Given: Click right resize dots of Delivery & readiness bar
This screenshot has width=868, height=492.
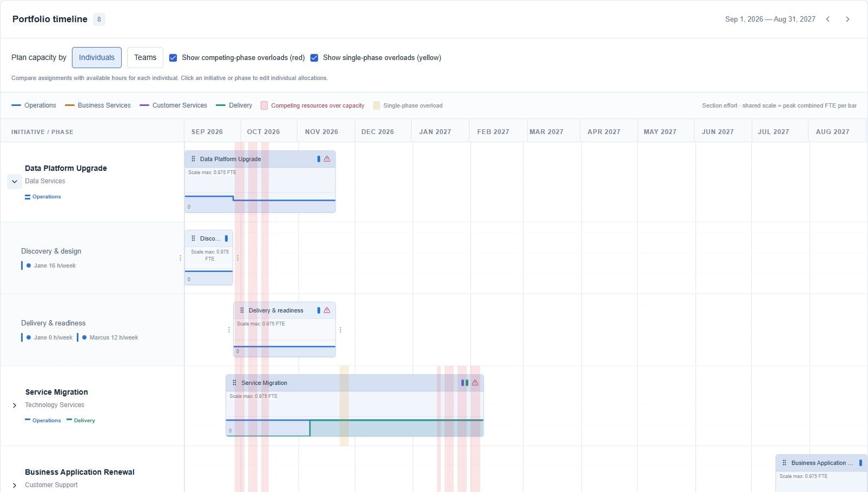Looking at the screenshot, I should (340, 330).
